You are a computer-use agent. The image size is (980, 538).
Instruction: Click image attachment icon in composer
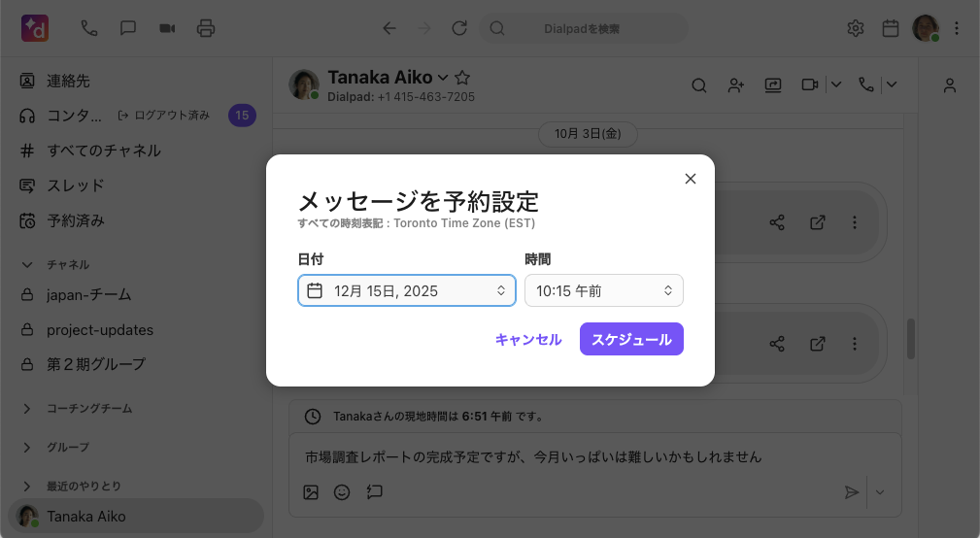click(311, 492)
